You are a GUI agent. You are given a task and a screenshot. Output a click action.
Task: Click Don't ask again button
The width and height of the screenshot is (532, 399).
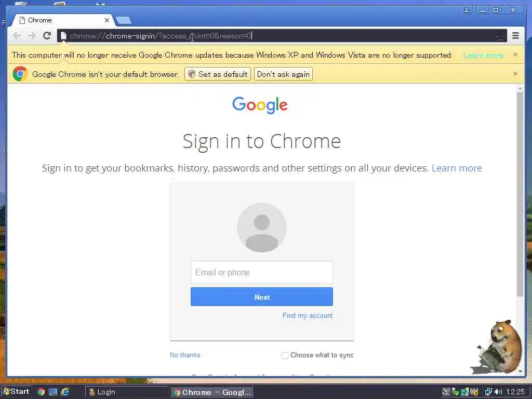283,74
